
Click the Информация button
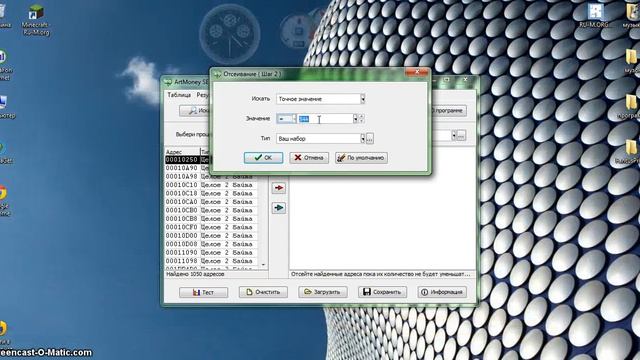click(x=442, y=292)
